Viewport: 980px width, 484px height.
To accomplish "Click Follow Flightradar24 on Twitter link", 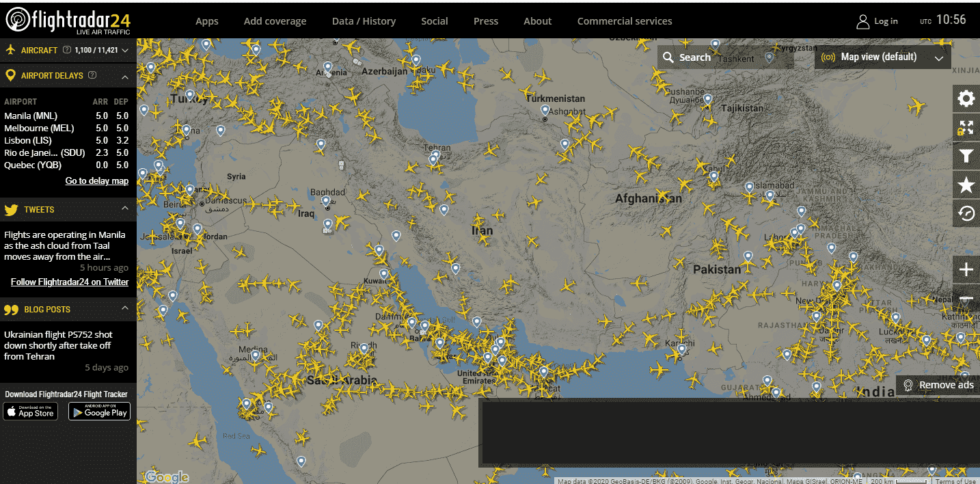I will (x=70, y=282).
